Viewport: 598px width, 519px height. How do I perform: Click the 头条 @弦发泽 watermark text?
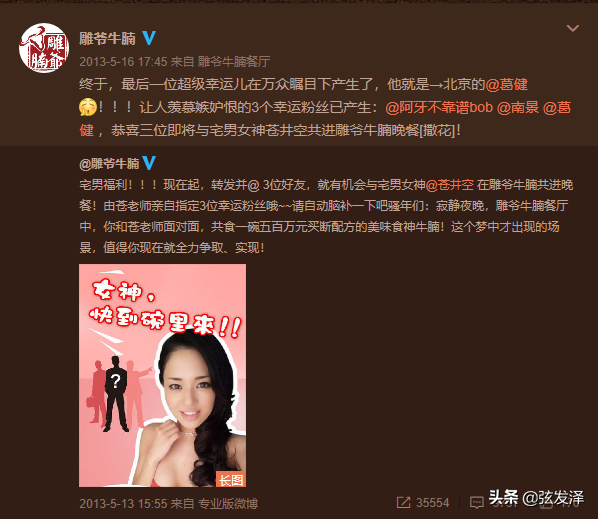pos(536,498)
